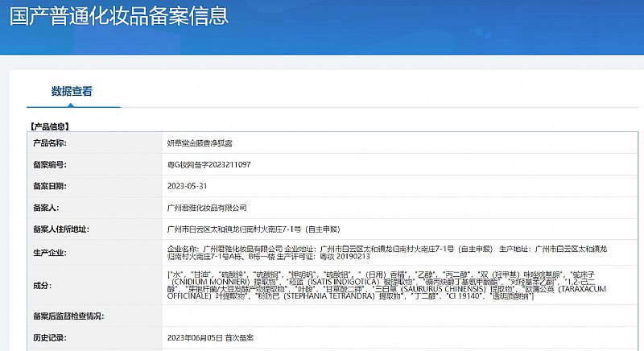The height and width of the screenshot is (351, 644).
Task: Click history entry 2023年06月05日 首次备案
Action: click(213, 337)
